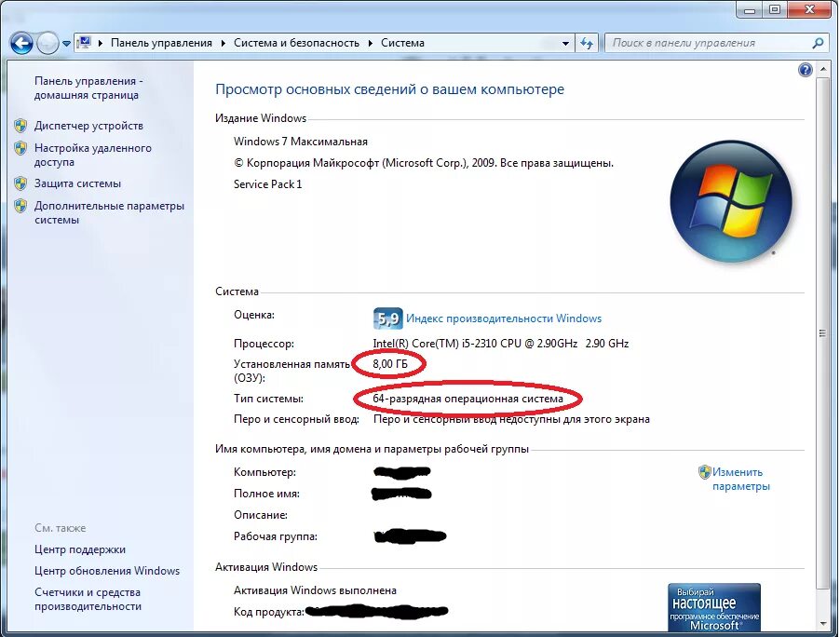Click shield icon beside Диспетчер устройств

coord(20,126)
